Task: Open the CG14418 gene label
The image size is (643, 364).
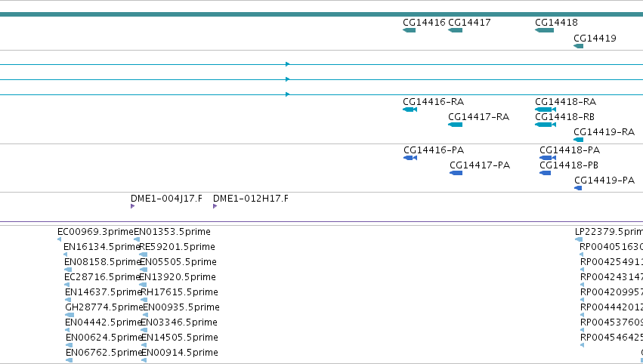Action: pos(556,23)
